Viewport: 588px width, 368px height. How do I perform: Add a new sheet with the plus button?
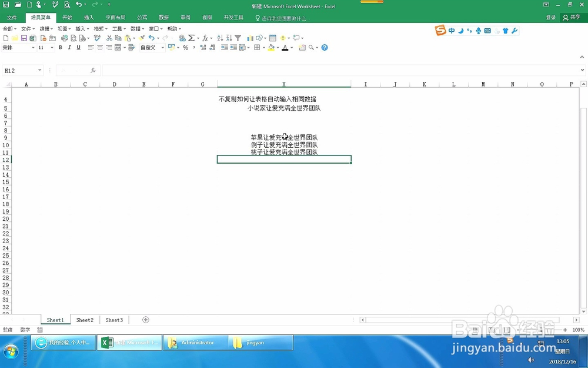145,320
